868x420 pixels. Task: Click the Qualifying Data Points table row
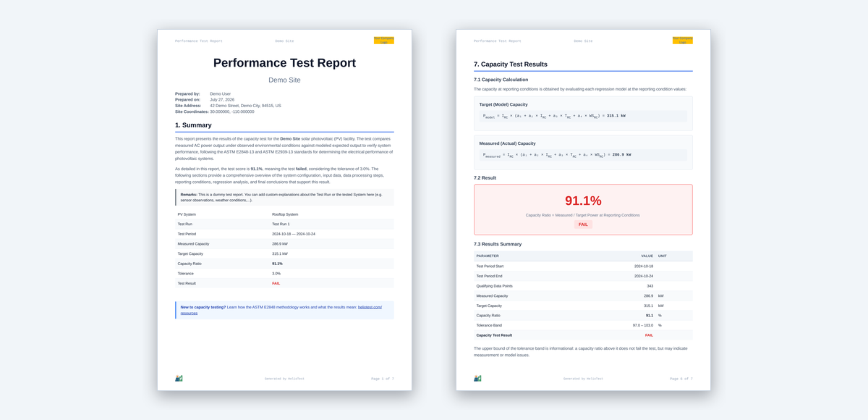583,286
